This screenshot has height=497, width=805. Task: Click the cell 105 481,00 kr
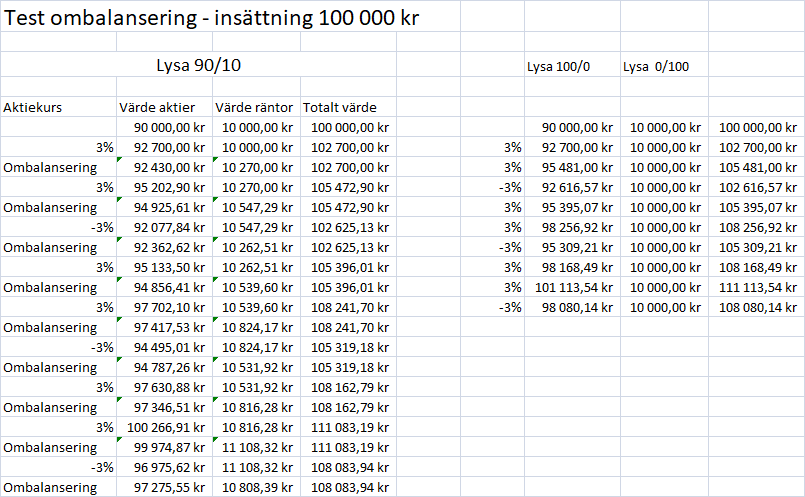758,167
